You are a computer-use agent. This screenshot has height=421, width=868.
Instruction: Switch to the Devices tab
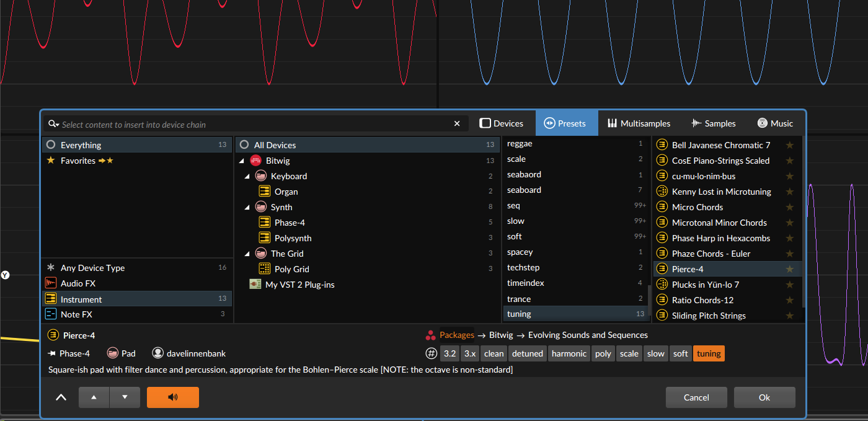(x=502, y=123)
